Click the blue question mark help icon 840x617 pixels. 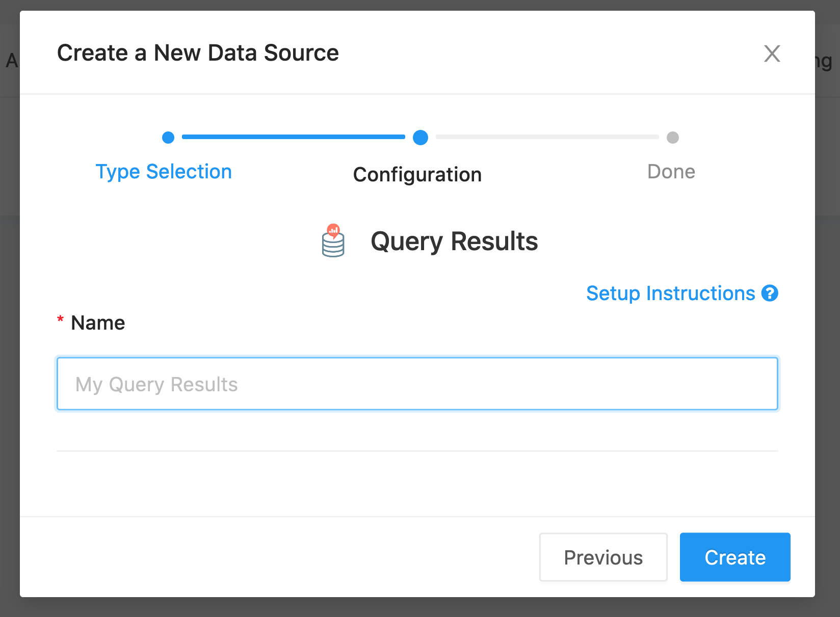[770, 293]
